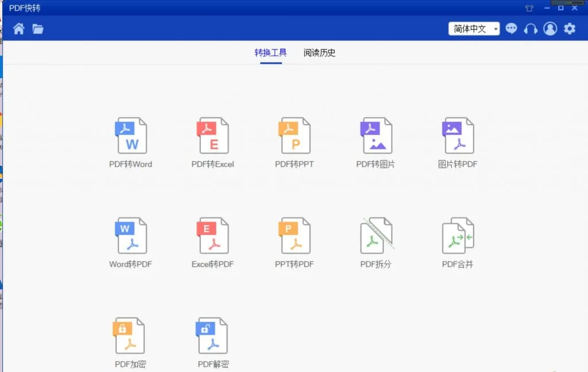
Task: Open the feedback chat bubble icon
Action: pos(511,29)
